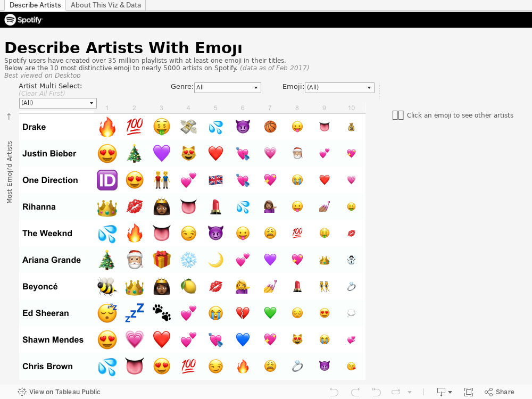Click the Most Emoji'd Artists axis label
This screenshot has width=532, height=399.
pos(10,172)
